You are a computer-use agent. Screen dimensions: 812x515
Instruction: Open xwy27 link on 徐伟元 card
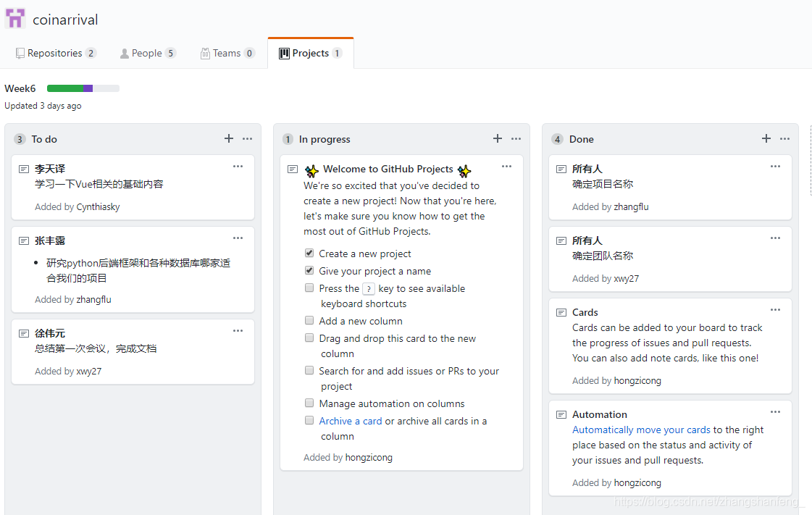click(x=88, y=372)
